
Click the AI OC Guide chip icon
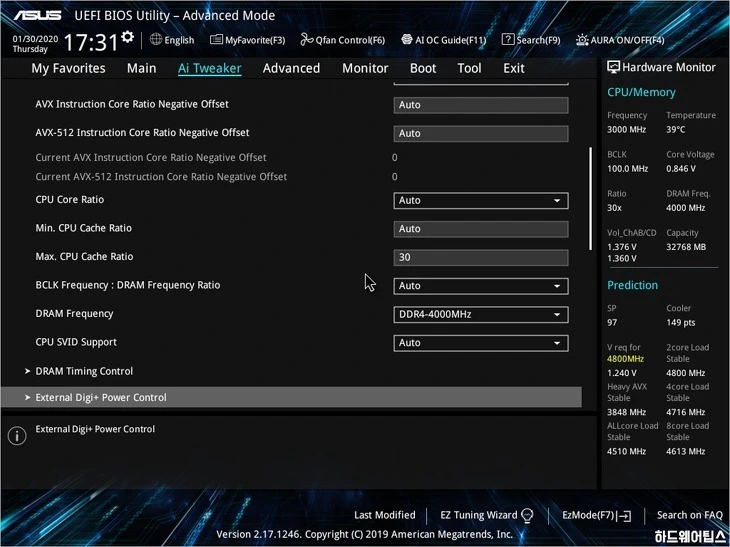pos(407,40)
